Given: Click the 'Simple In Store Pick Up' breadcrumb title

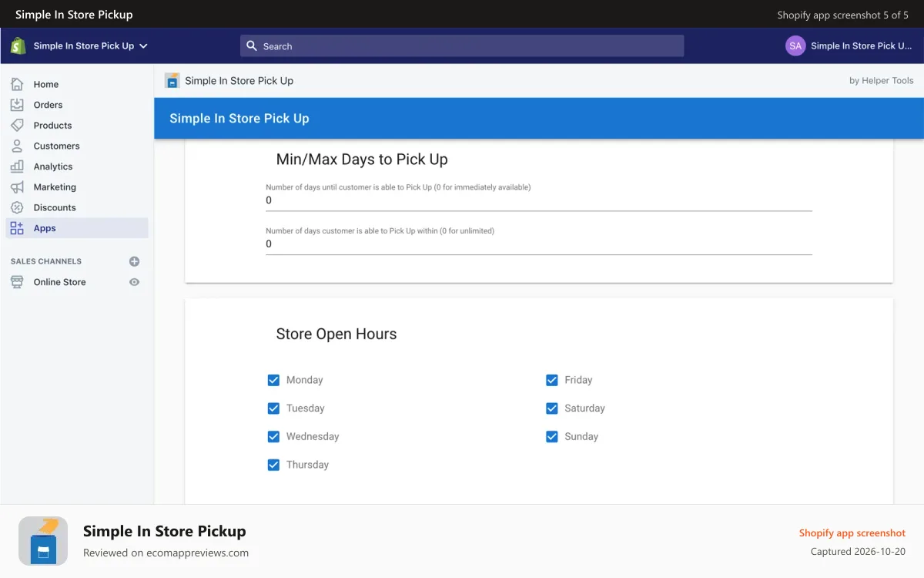Looking at the screenshot, I should point(239,80).
